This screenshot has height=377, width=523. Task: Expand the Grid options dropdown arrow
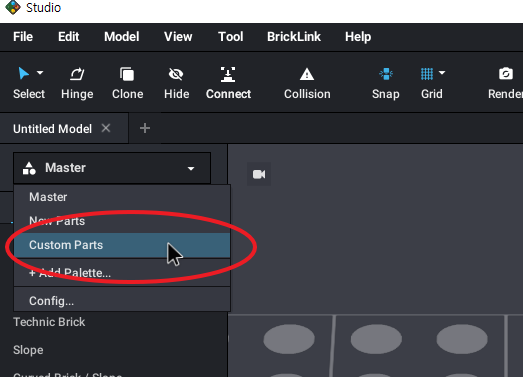click(442, 73)
